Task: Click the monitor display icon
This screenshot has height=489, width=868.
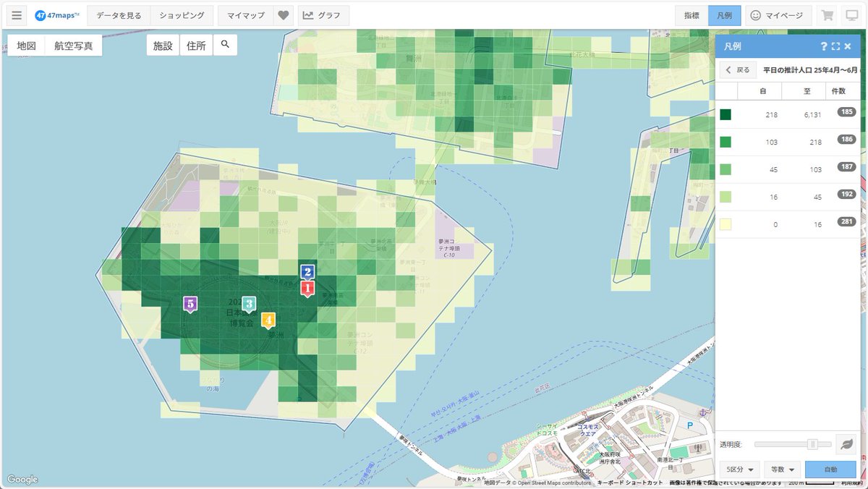Action: [851, 15]
